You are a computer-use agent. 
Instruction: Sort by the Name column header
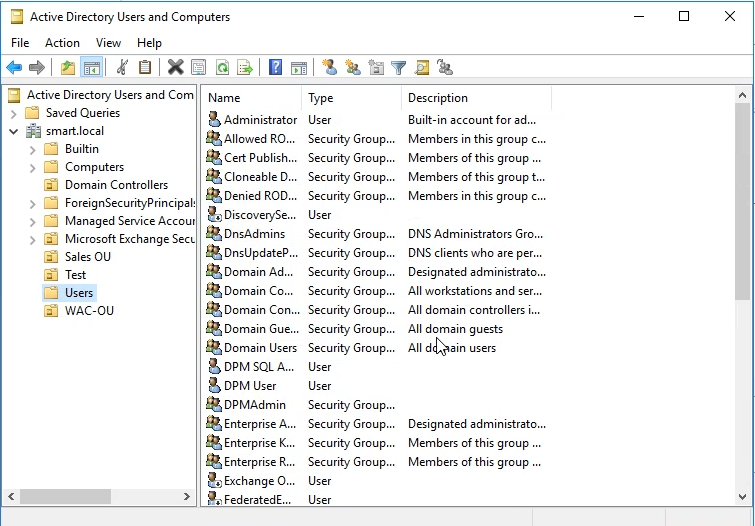[x=251, y=98]
